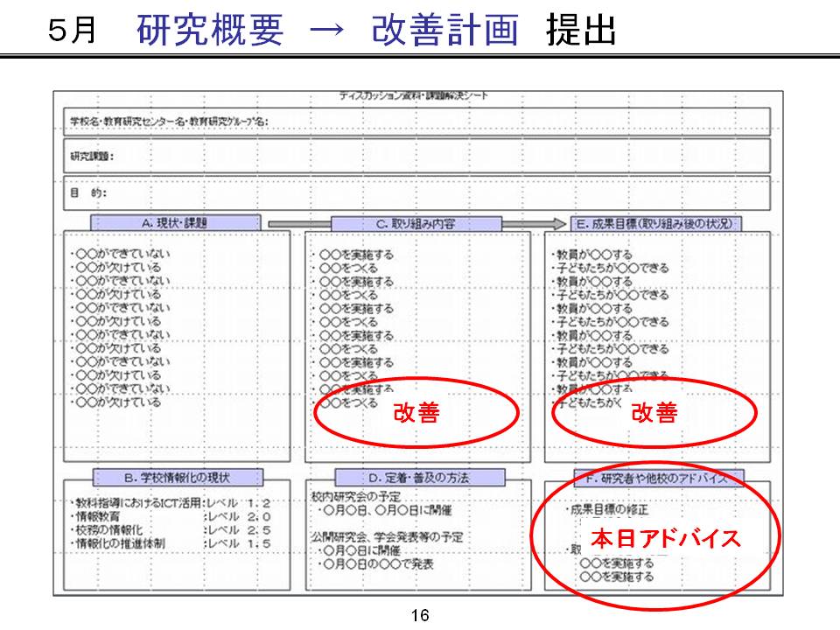Select the red "本日アドバイス" label
Screen dimensions: 840x630
pyautogui.click(x=665, y=538)
